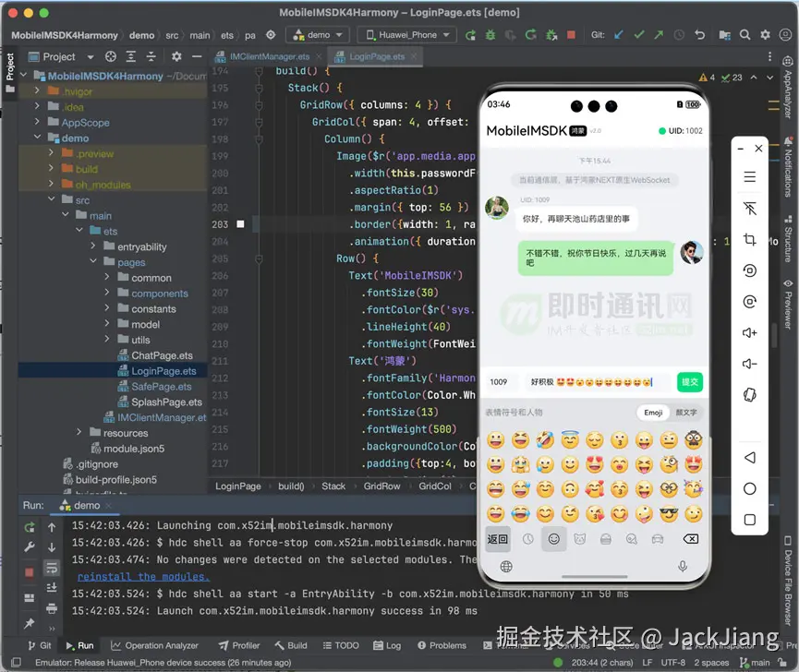Update project with Git pull arrow

tap(619, 35)
